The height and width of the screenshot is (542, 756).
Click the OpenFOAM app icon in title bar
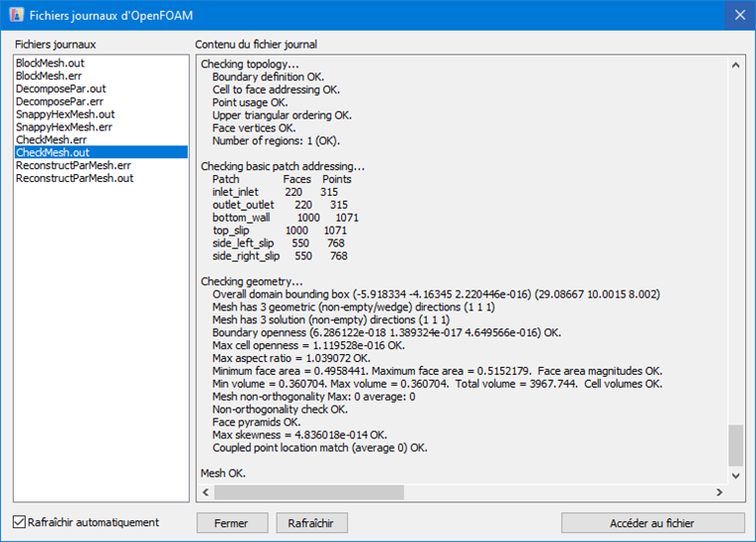[x=16, y=15]
